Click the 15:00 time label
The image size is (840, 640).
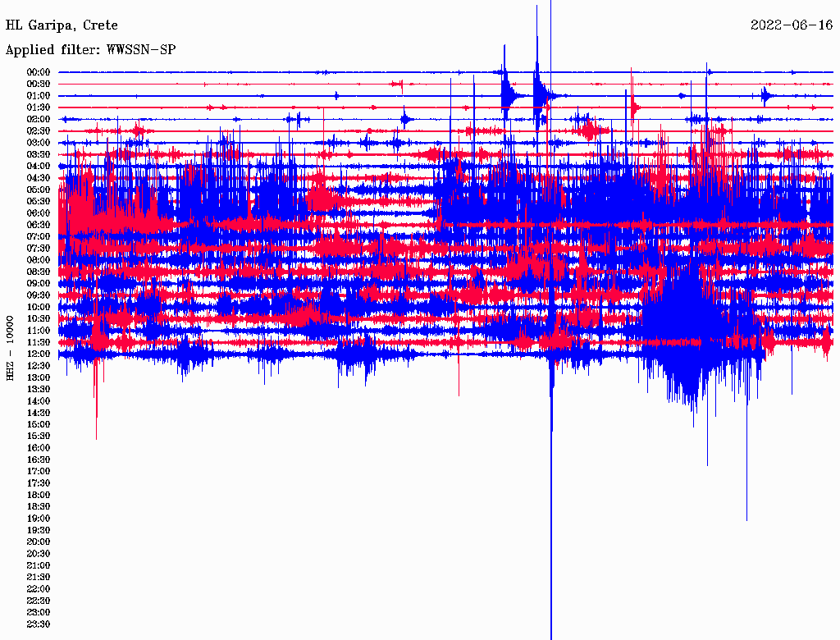(39, 424)
